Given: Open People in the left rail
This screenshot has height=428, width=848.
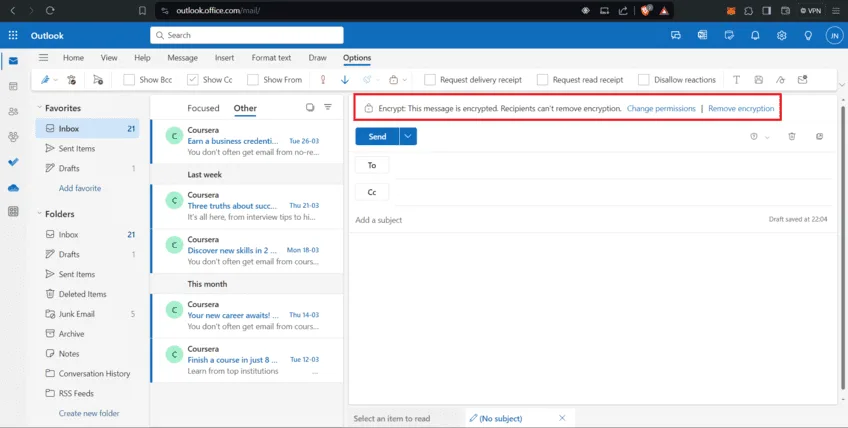Looking at the screenshot, I should point(13,111).
